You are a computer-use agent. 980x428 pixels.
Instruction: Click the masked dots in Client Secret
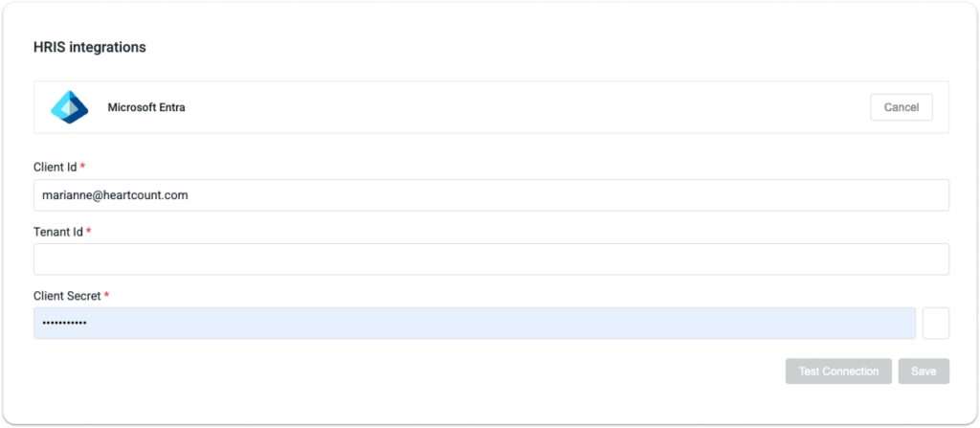[x=64, y=324]
